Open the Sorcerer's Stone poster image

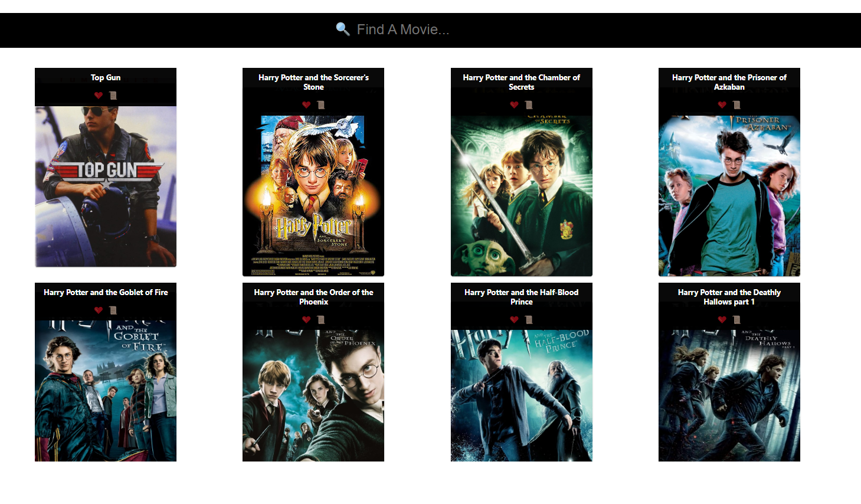pyautogui.click(x=313, y=189)
